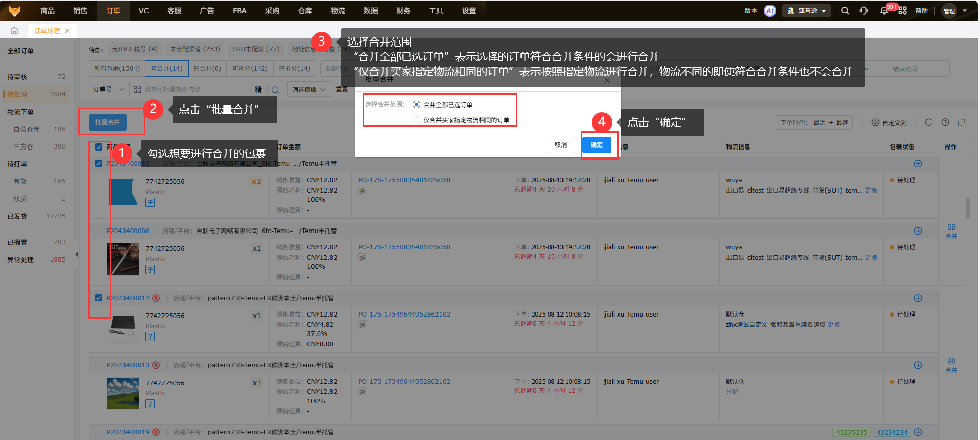Collapse the left sidebar arrow
The width and height of the screenshot is (980, 440).
tap(77, 254)
